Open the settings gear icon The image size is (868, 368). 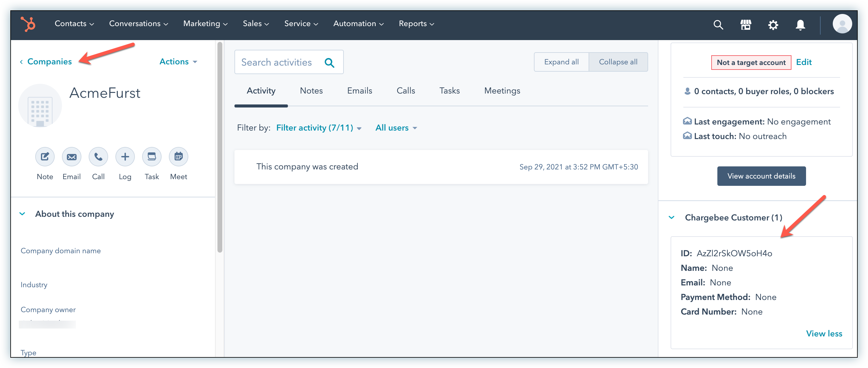coord(773,25)
